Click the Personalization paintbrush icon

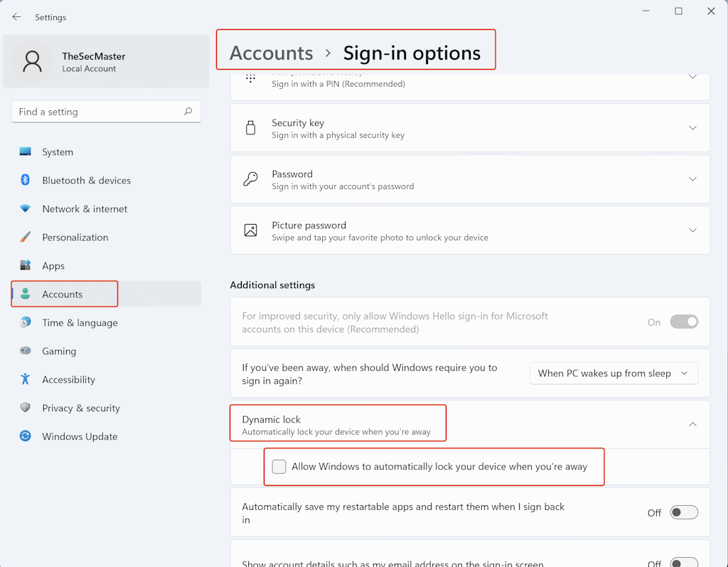(25, 237)
